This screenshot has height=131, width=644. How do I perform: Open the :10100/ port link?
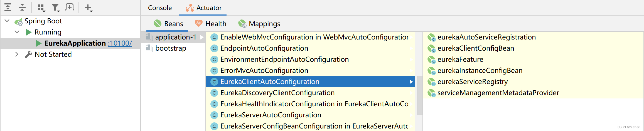[x=120, y=43]
